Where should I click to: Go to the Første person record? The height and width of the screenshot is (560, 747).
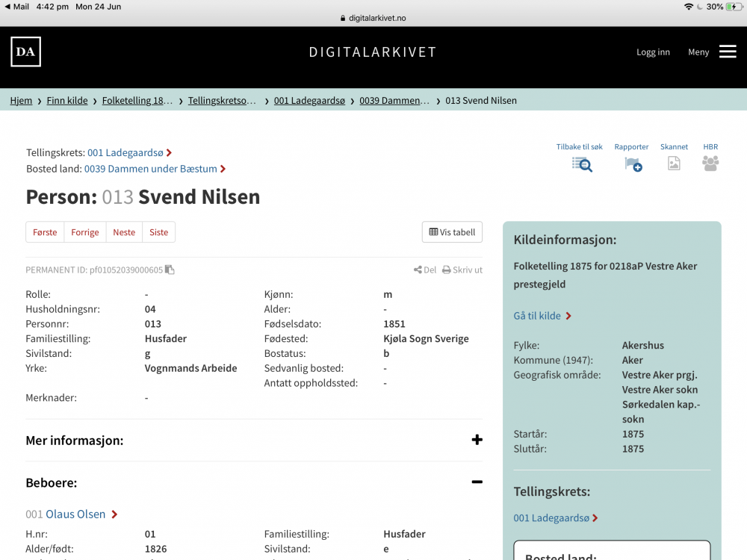(x=45, y=232)
